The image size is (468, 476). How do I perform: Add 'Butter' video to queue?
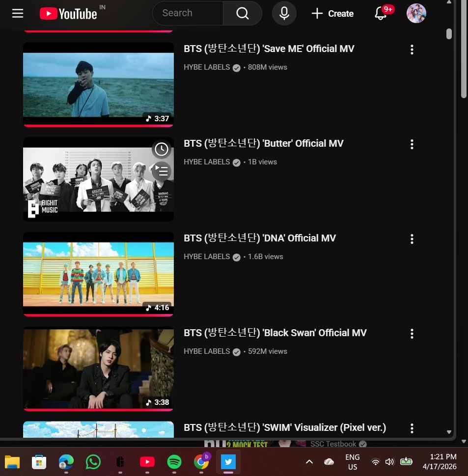[x=161, y=171]
